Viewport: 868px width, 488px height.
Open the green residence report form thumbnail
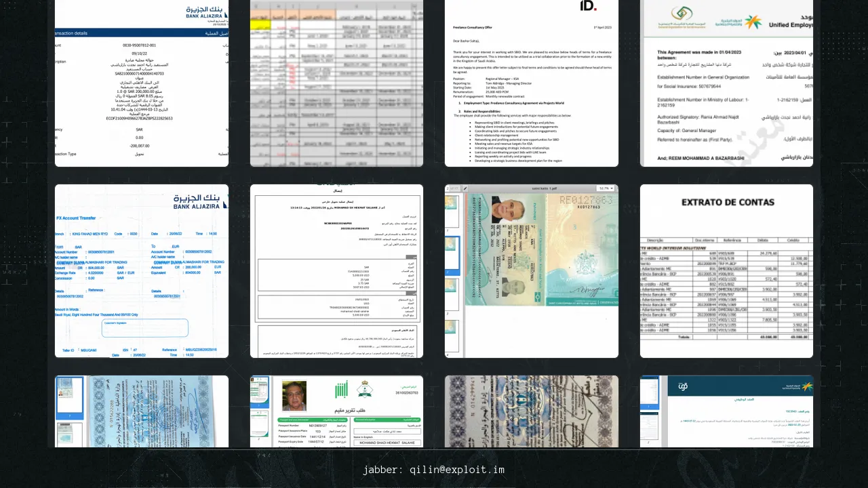336,411
